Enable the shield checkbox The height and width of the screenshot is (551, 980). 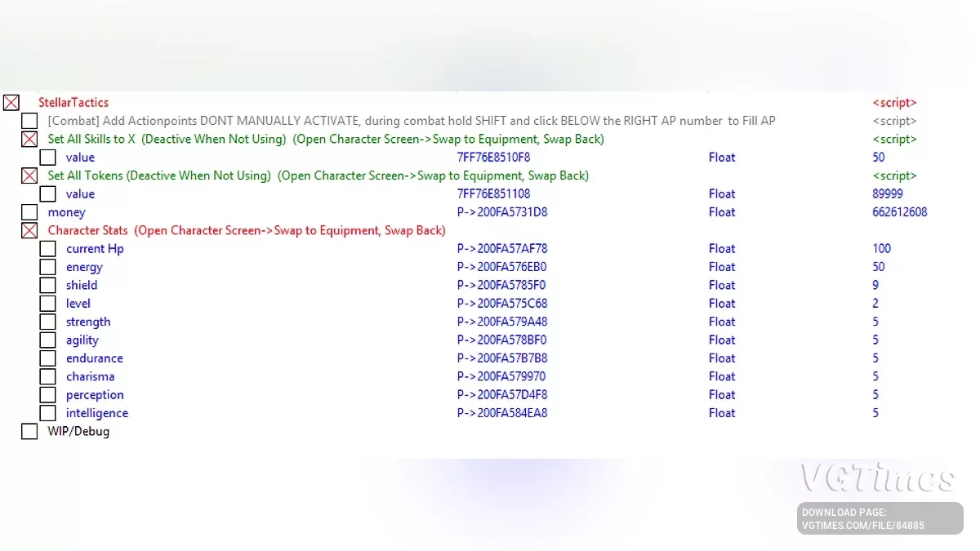point(48,285)
